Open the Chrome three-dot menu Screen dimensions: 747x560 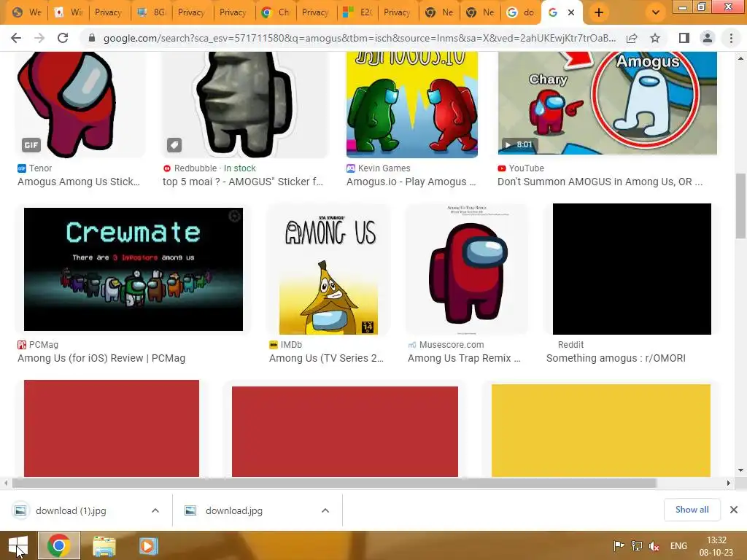(x=731, y=38)
